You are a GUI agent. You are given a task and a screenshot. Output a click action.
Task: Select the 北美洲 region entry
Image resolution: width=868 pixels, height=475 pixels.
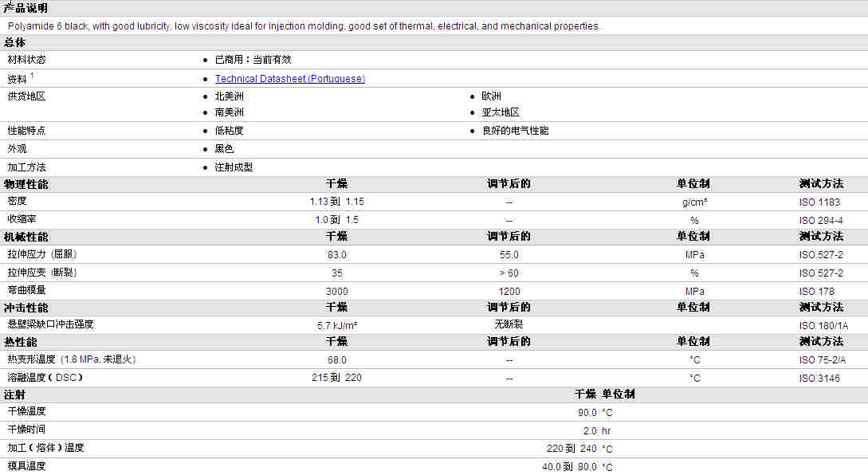[229, 96]
